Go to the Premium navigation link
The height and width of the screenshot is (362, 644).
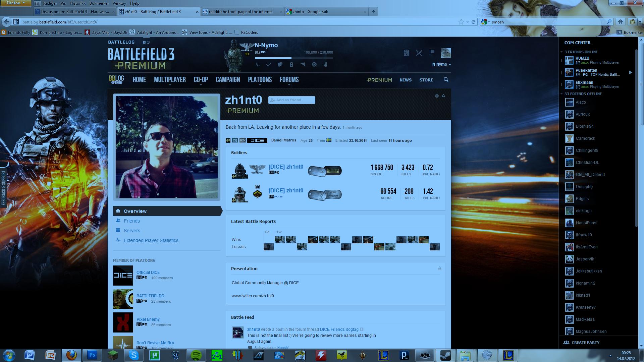coord(379,80)
